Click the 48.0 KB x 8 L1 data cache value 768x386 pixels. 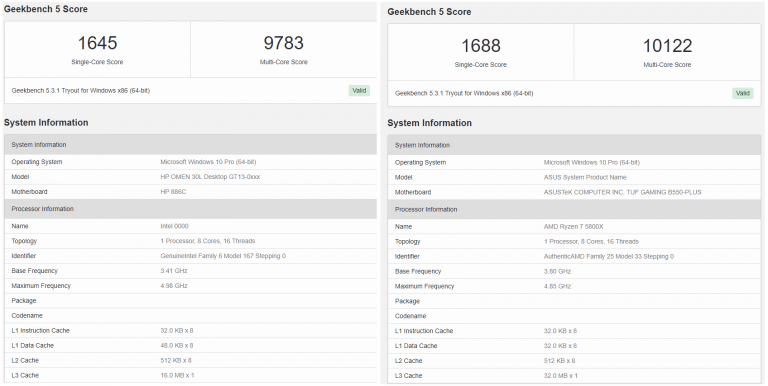[177, 345]
